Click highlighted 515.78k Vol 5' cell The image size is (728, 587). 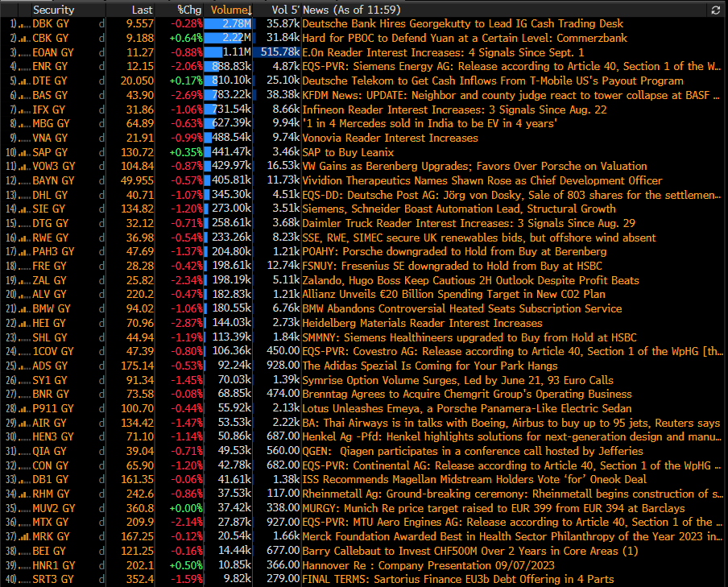[x=278, y=52]
